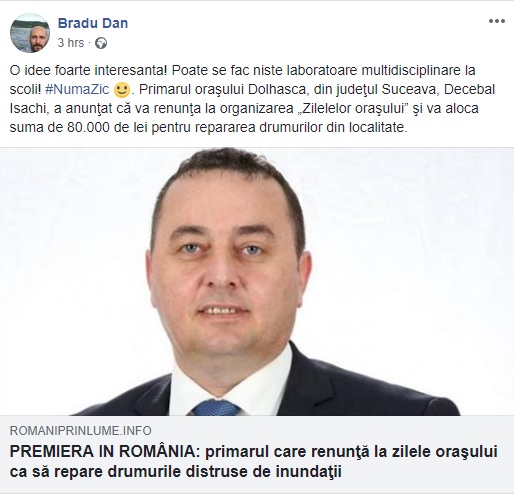Open the article preview photo
The width and height of the screenshot is (514, 494).
pos(257,281)
